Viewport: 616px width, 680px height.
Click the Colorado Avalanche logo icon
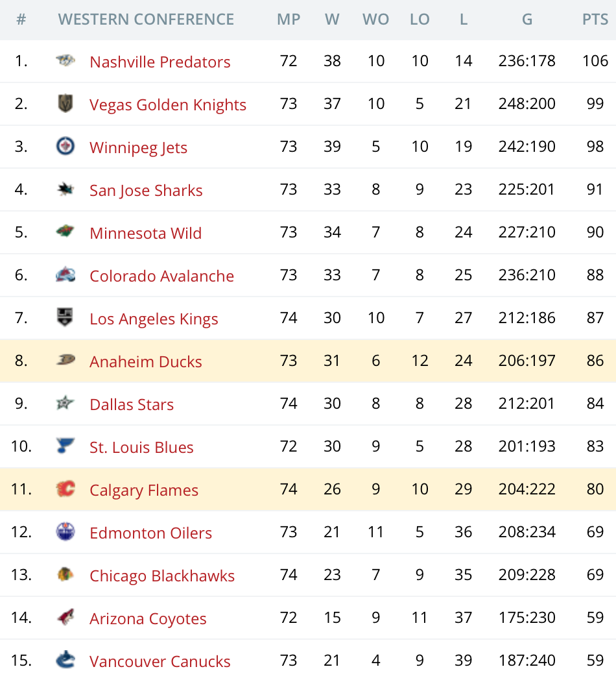pos(65,275)
